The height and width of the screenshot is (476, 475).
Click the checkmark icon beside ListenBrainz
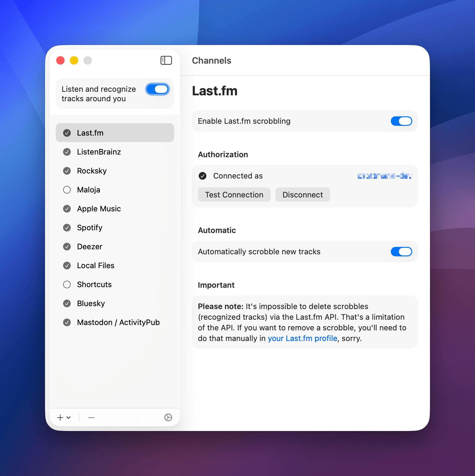click(67, 152)
